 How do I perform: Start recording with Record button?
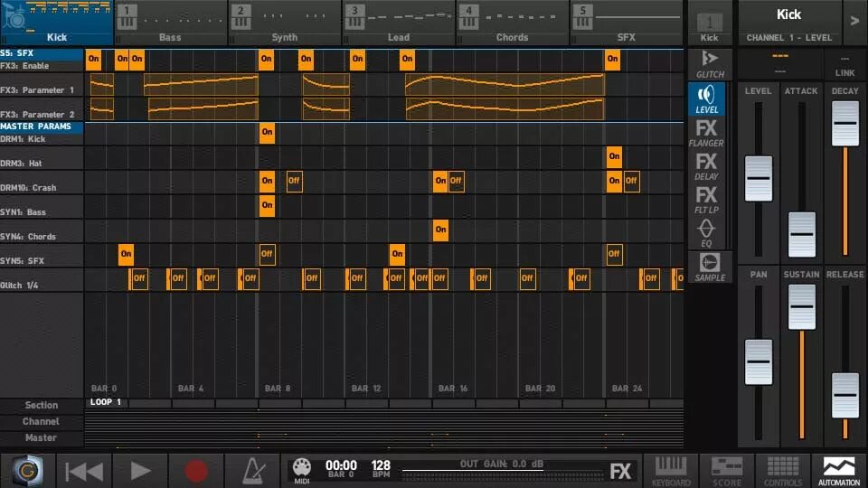(x=196, y=472)
